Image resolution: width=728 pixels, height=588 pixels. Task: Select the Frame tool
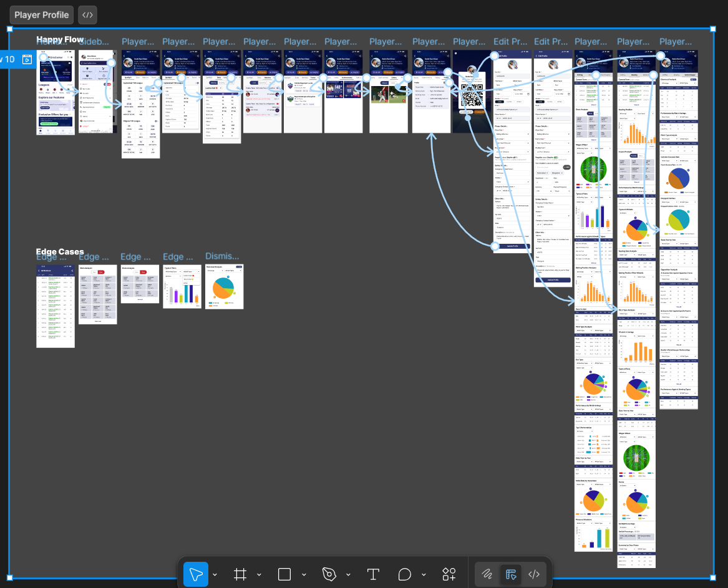pos(240,574)
